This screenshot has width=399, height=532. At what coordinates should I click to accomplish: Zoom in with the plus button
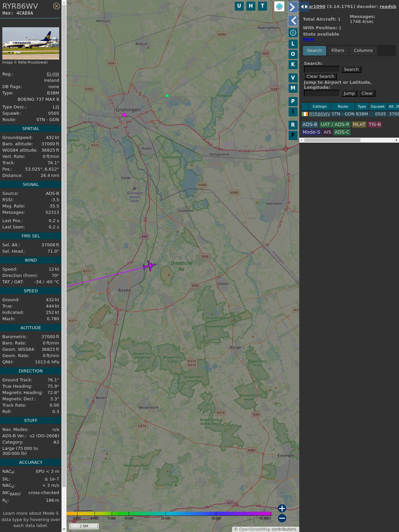click(x=282, y=508)
